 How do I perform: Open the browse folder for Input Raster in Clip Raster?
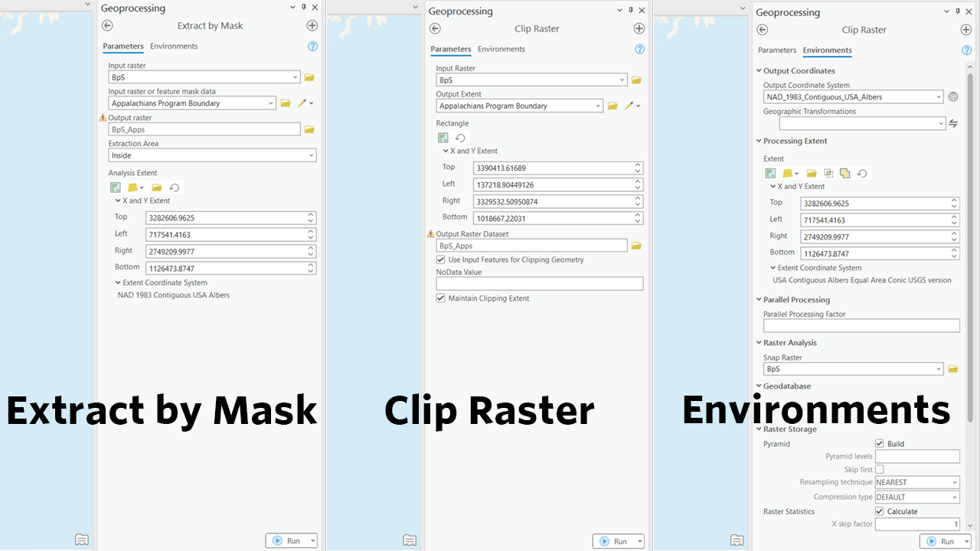click(x=635, y=80)
